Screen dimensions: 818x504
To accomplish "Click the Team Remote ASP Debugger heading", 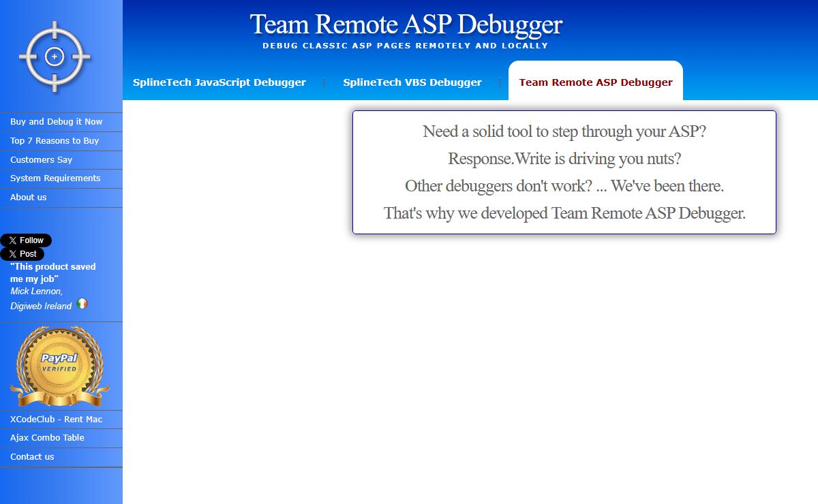I will point(406,25).
